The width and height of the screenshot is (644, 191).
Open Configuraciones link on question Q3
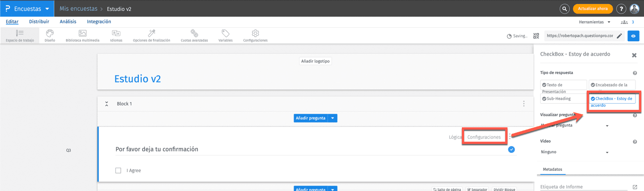click(x=484, y=137)
